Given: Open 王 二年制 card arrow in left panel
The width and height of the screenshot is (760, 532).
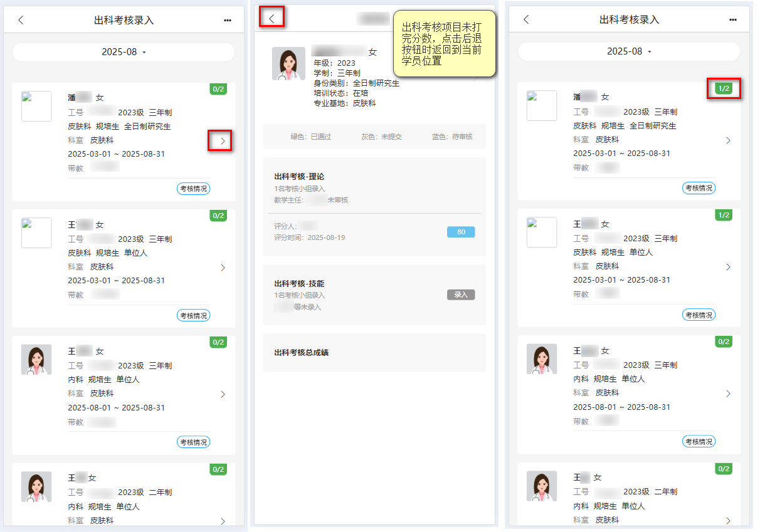Looking at the screenshot, I should point(223,521).
